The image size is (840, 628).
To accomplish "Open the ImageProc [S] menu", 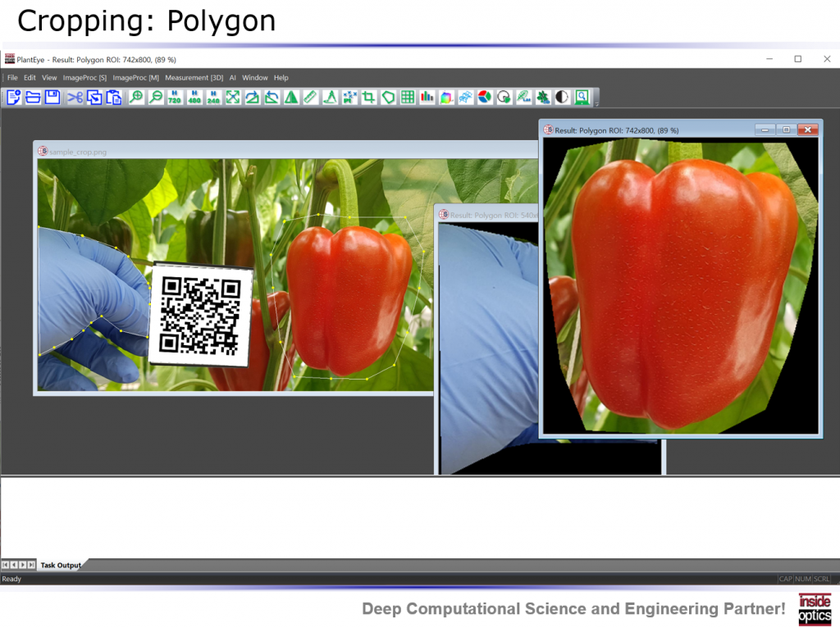I will (85, 77).
